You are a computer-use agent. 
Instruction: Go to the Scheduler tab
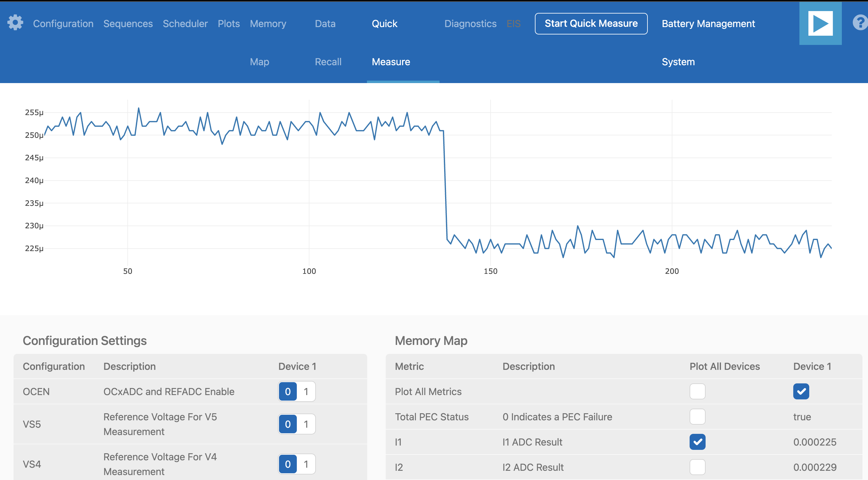tap(185, 24)
